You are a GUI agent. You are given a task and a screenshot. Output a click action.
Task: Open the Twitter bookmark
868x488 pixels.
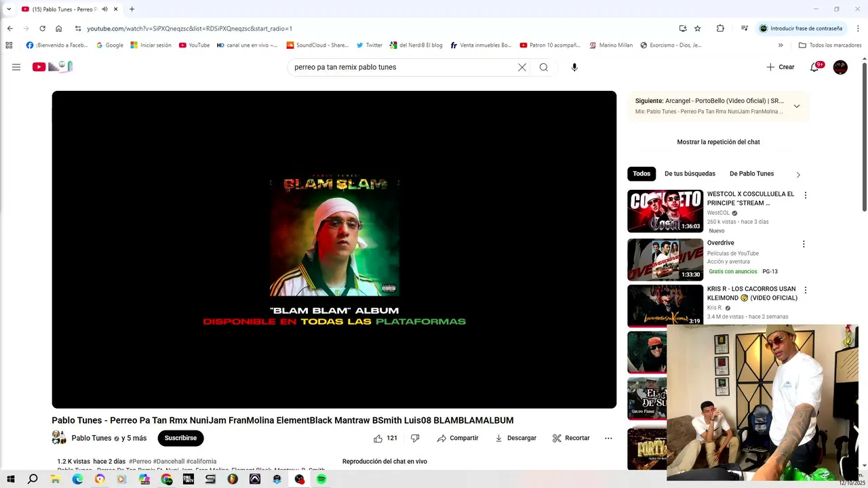tap(370, 45)
